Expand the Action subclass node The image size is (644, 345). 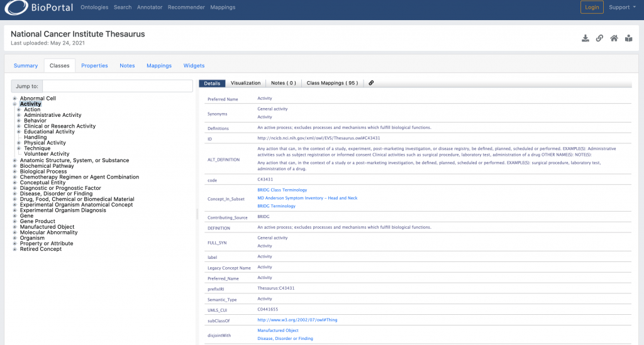click(x=19, y=109)
